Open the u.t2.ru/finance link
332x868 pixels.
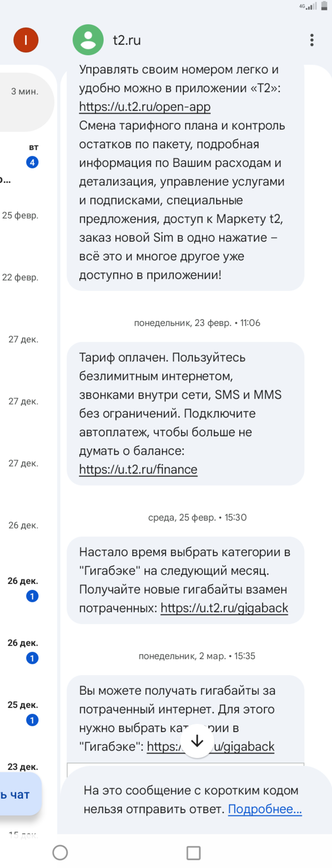[138, 470]
